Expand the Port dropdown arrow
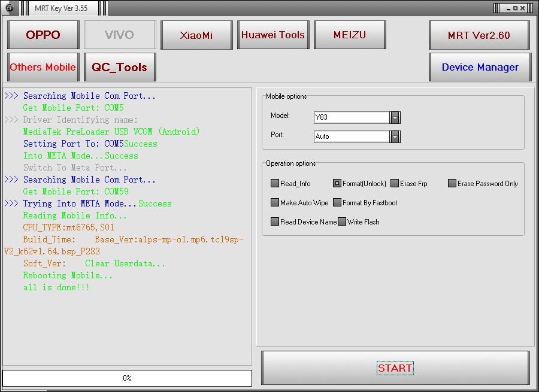539x392 pixels. (395, 136)
